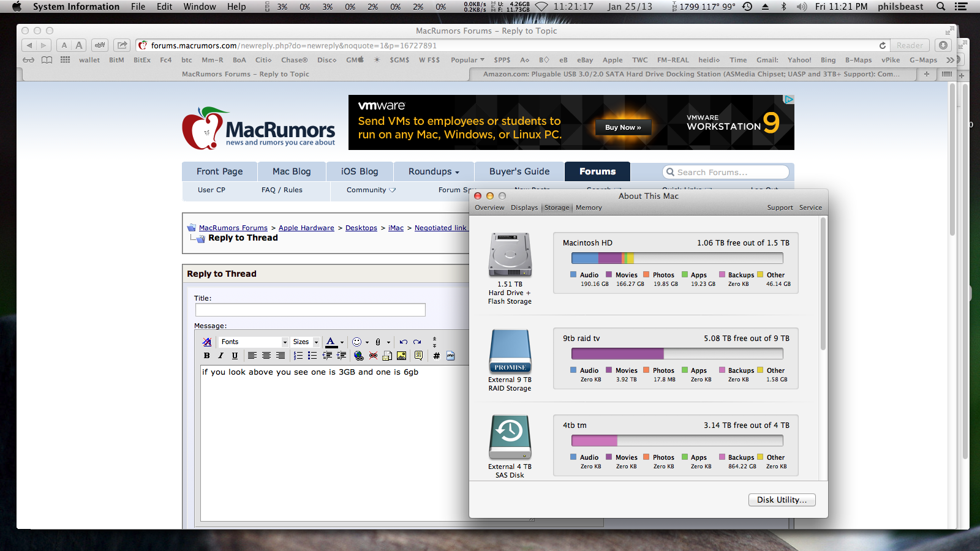Click the Insert Image icon

click(x=401, y=356)
